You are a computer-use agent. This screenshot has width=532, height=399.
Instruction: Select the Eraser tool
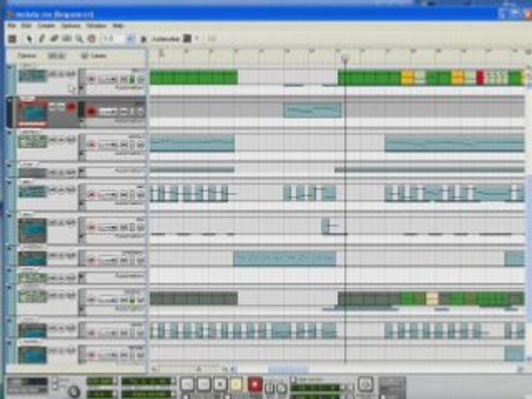point(54,39)
